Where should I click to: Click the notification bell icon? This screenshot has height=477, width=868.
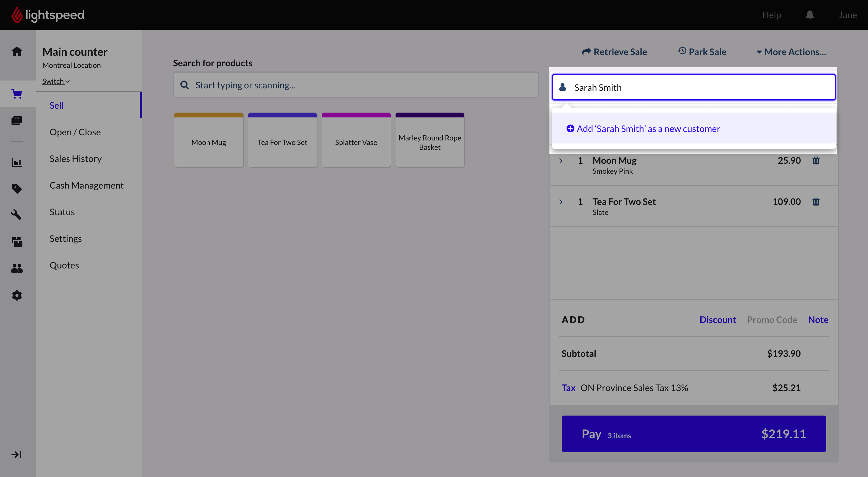point(809,15)
